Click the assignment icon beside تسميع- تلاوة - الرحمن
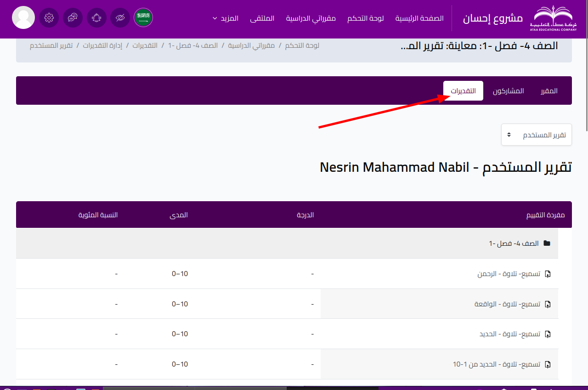 point(548,274)
